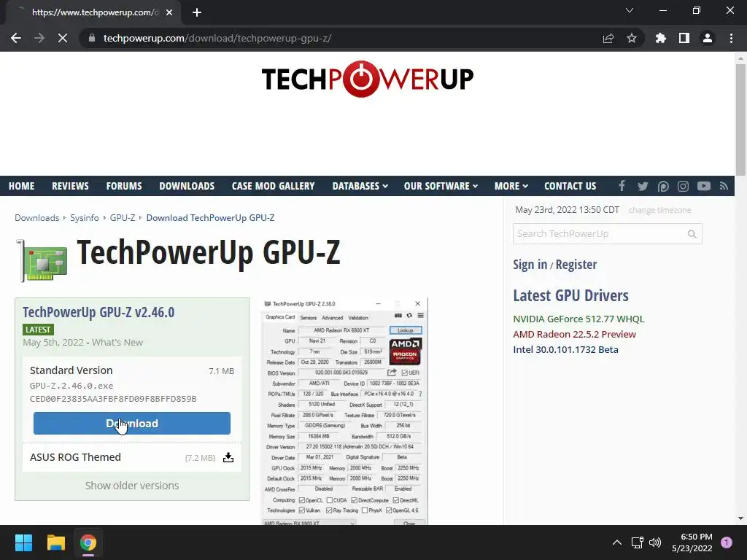
Task: Open TechPowerUp Patreon icon
Action: pos(662,186)
